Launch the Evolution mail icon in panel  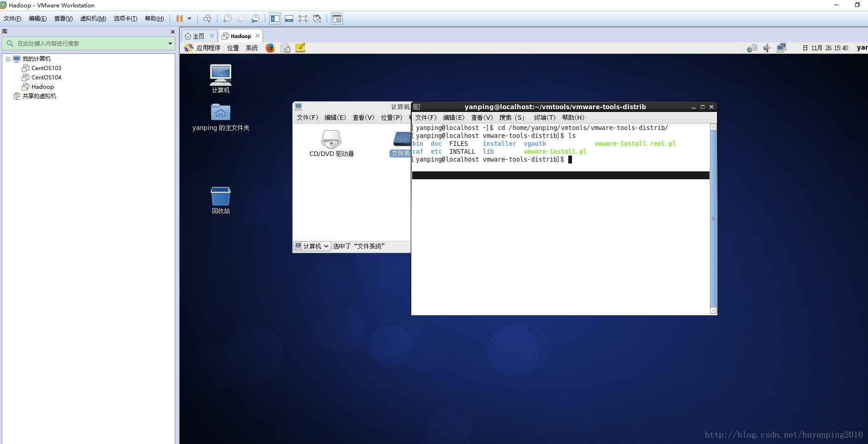285,48
